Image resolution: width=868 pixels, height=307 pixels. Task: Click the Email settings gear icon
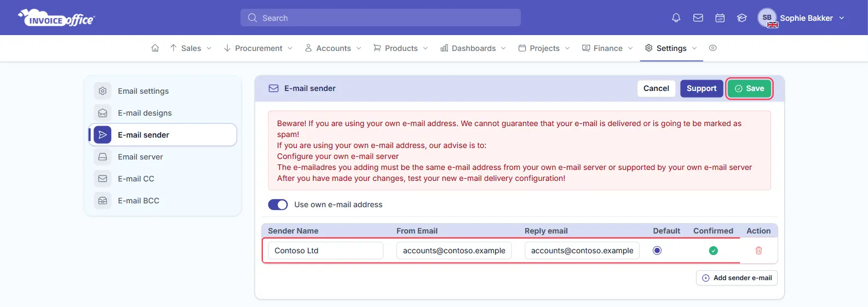pyautogui.click(x=102, y=91)
